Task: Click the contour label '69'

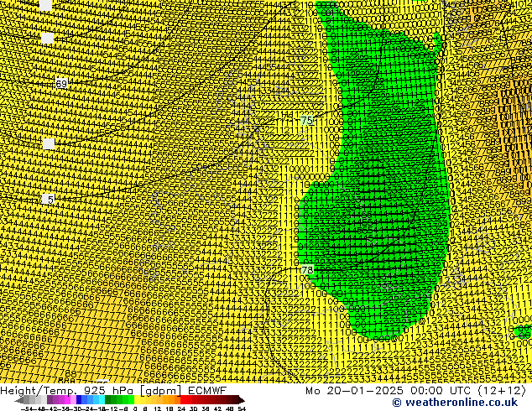Action: 61,83
